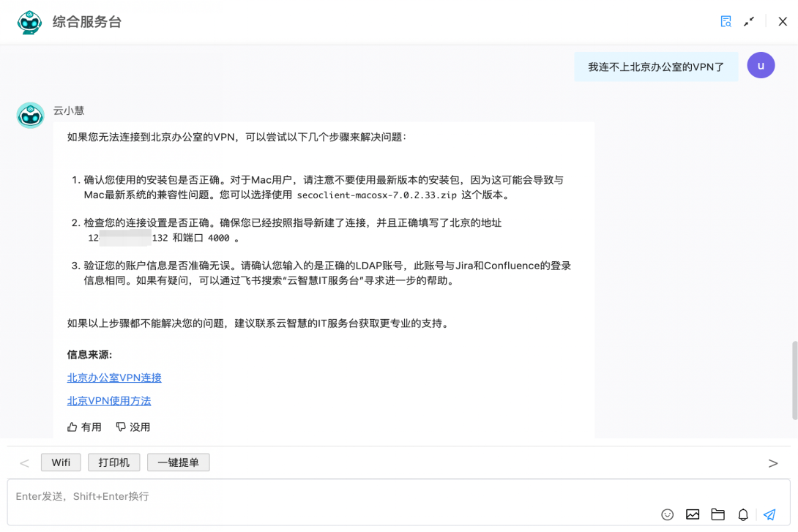Click the 综合服务台 header logo
The width and height of the screenshot is (798, 532).
pos(29,22)
